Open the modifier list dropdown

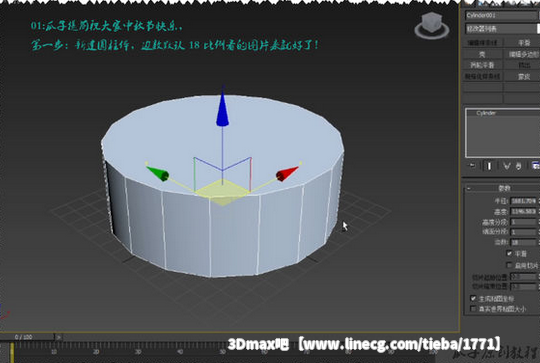[502, 29]
